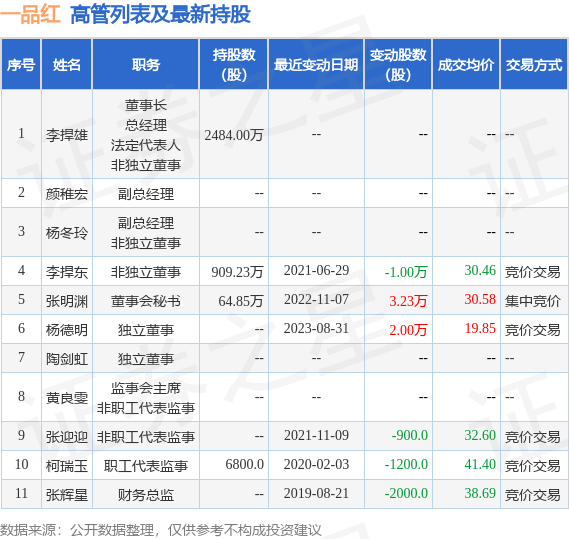Click the 职务 column header
The width and height of the screenshot is (569, 539).
[146, 65]
